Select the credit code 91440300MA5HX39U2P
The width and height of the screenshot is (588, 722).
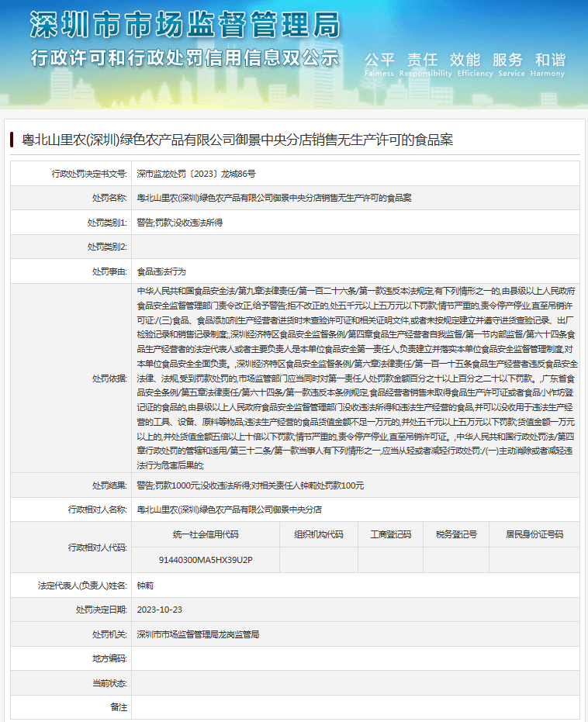click(206, 559)
